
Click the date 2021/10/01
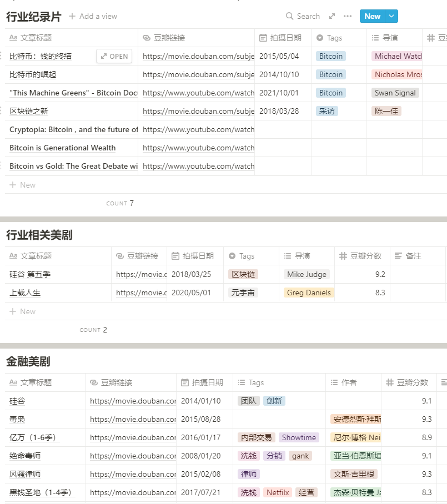click(x=279, y=93)
